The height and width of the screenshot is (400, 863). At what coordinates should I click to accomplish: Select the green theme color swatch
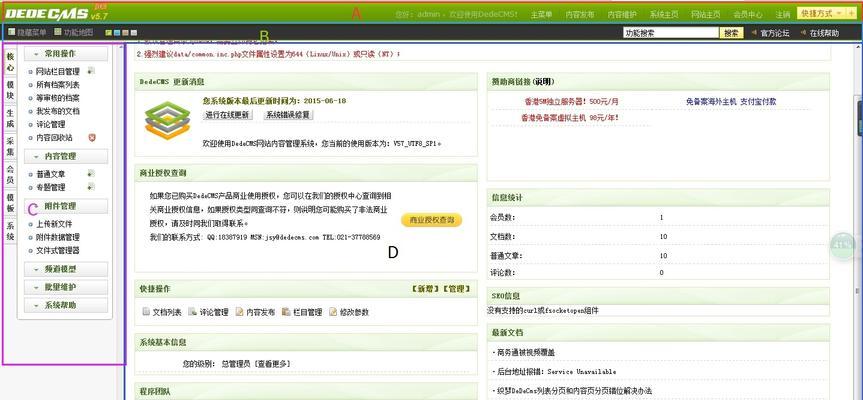(108, 33)
